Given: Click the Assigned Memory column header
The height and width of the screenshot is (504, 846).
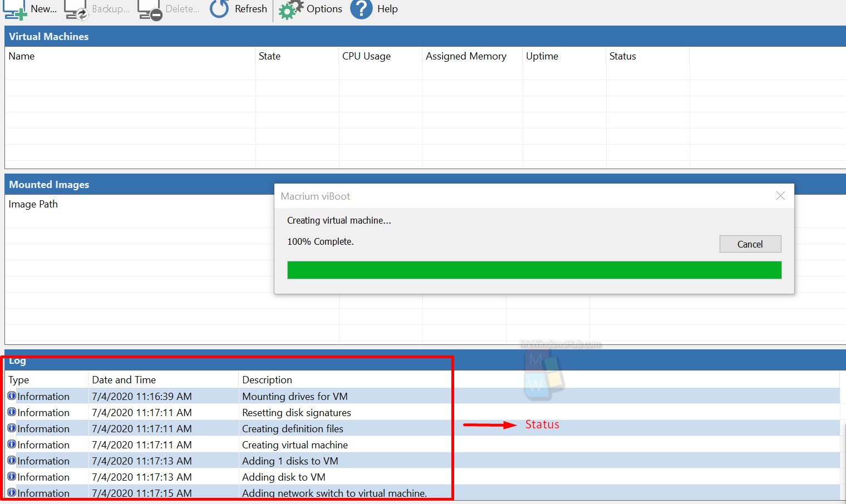Looking at the screenshot, I should pyautogui.click(x=473, y=56).
